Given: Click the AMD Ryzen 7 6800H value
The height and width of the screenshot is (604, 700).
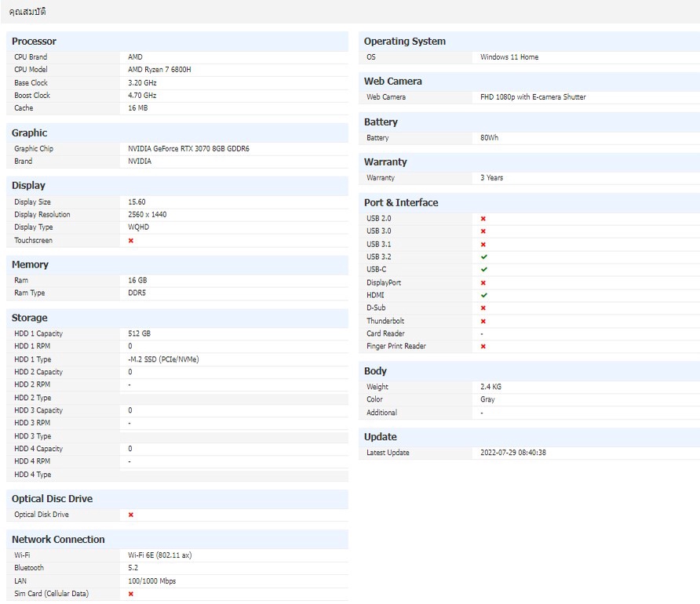Looking at the screenshot, I should (159, 70).
